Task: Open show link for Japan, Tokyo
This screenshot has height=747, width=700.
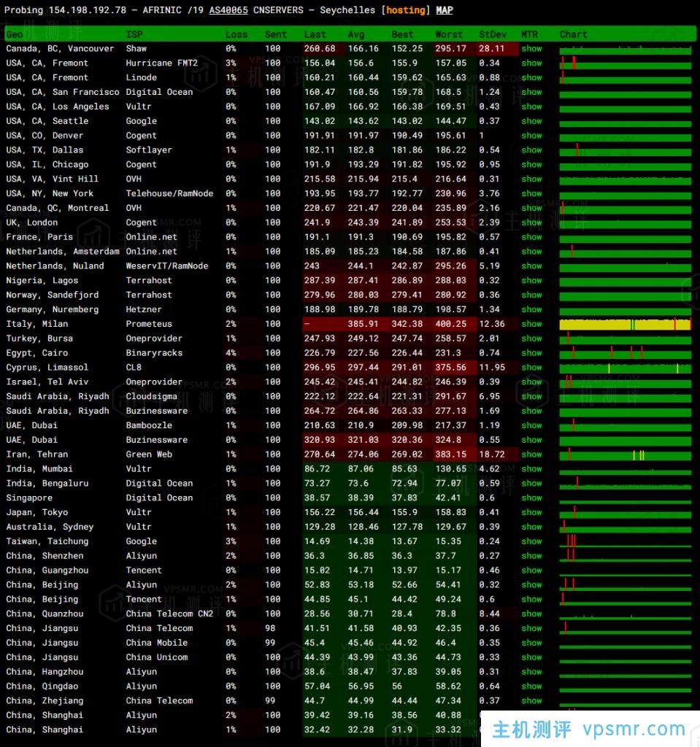Action: [531, 512]
